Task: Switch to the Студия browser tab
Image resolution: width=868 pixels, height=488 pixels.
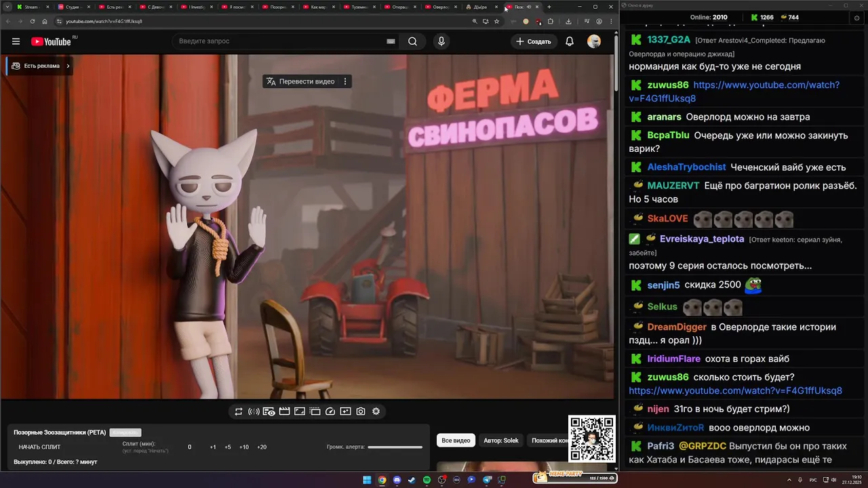Action: pyautogui.click(x=73, y=7)
